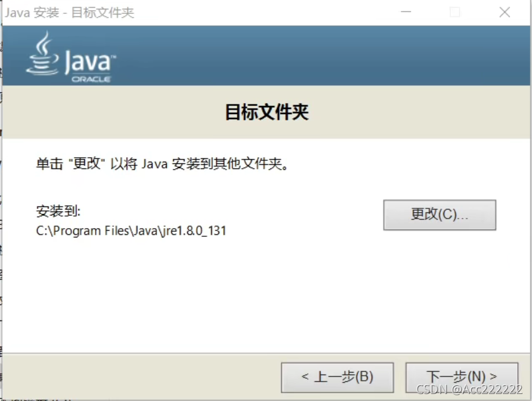Go to next step with 下一步(N)
532x401 pixels.
462,378
